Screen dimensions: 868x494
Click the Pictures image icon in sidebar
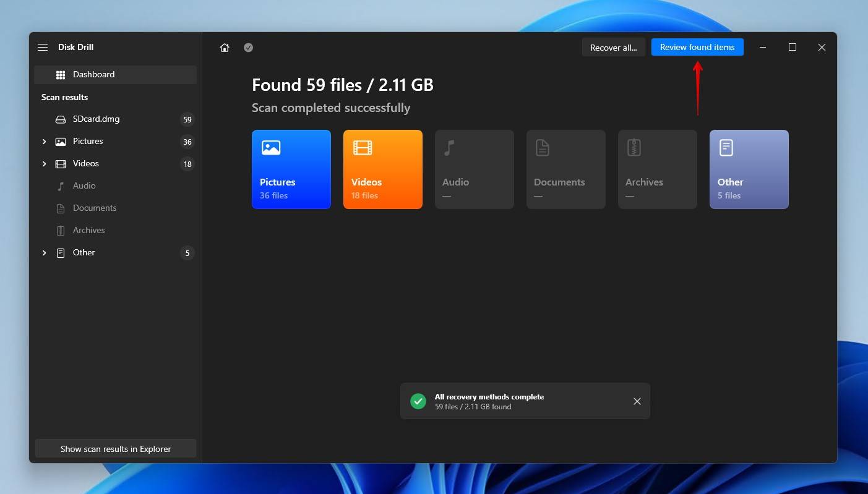[x=61, y=142]
